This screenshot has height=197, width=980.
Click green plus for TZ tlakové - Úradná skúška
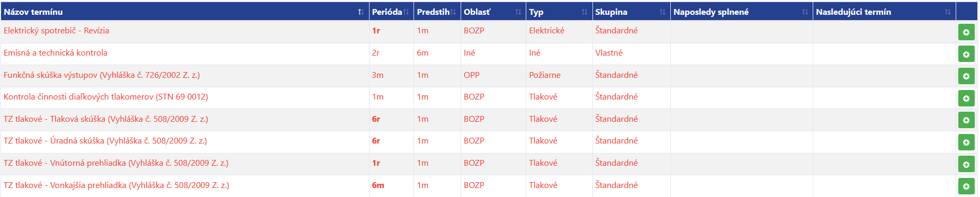click(x=966, y=142)
